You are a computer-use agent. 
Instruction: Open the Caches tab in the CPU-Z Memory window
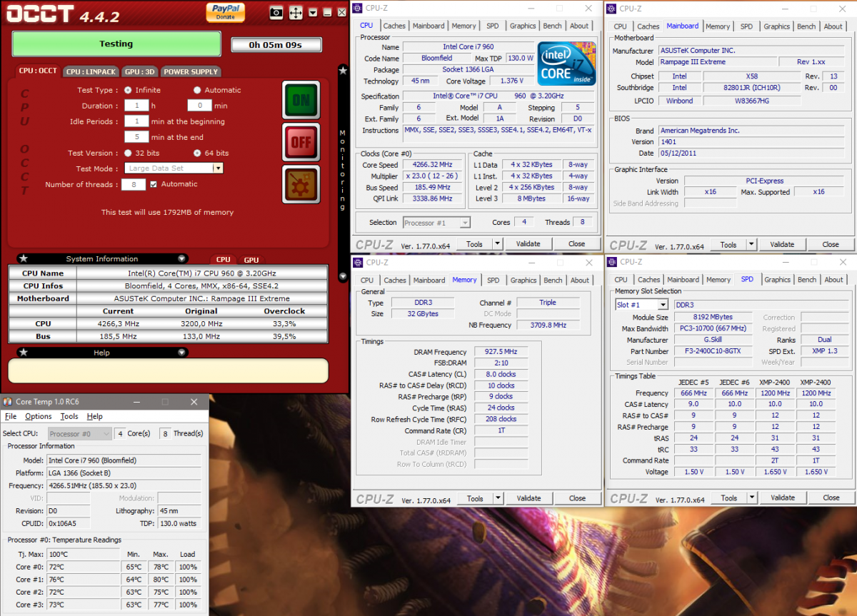pyautogui.click(x=395, y=281)
